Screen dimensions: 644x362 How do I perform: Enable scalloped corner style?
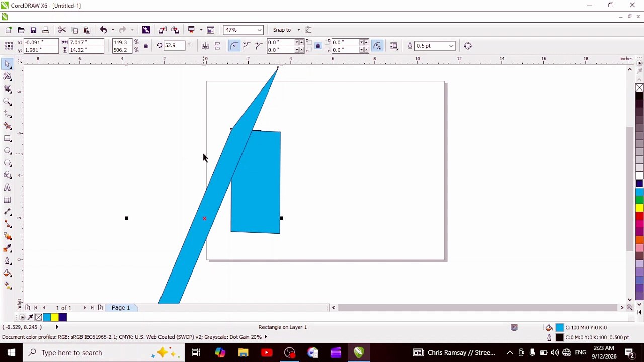tap(247, 46)
